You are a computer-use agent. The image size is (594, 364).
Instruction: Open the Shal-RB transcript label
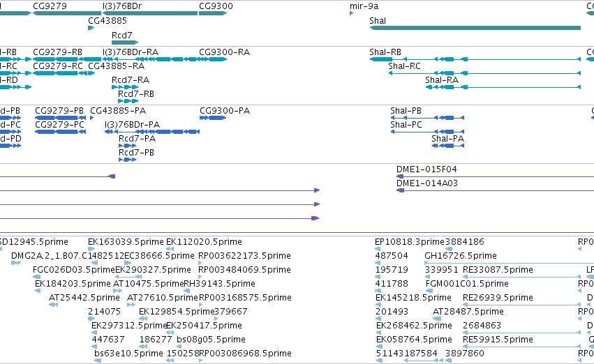pos(385,52)
